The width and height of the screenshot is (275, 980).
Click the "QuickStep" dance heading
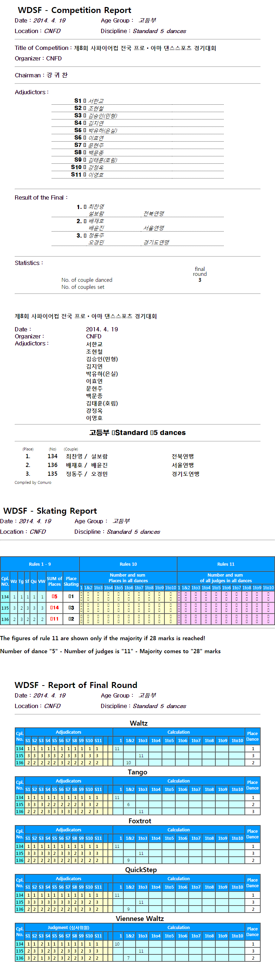[141, 870]
